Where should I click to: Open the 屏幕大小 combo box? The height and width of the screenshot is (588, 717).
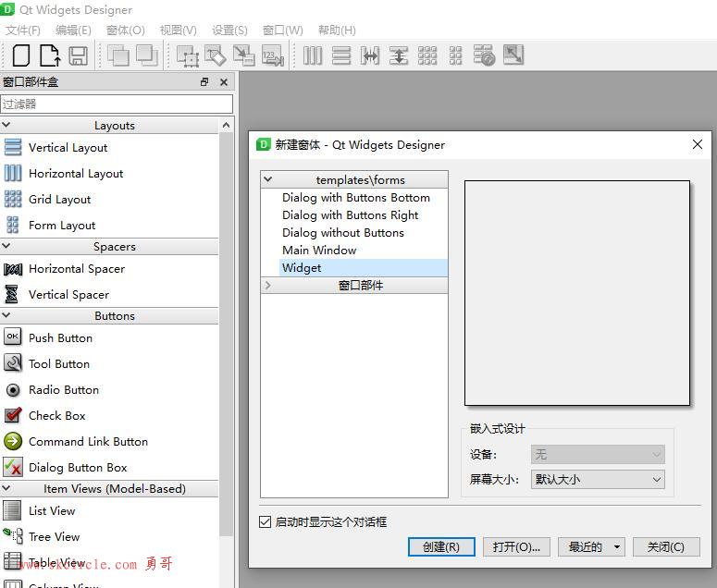pyautogui.click(x=598, y=480)
